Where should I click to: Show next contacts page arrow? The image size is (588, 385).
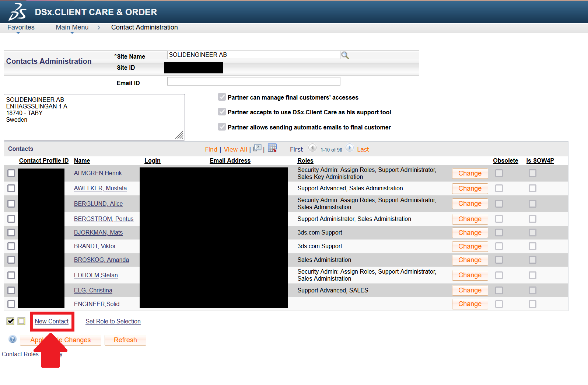[x=350, y=148]
